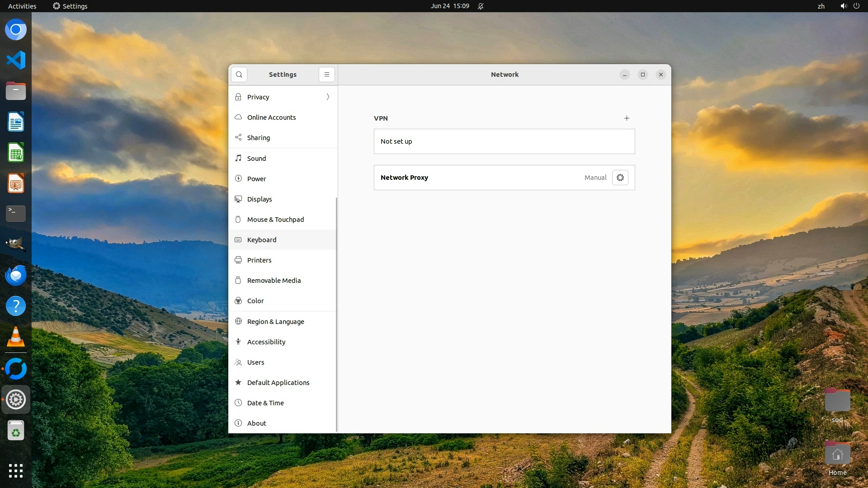
Task: Add a new VPN connection
Action: tap(627, 118)
